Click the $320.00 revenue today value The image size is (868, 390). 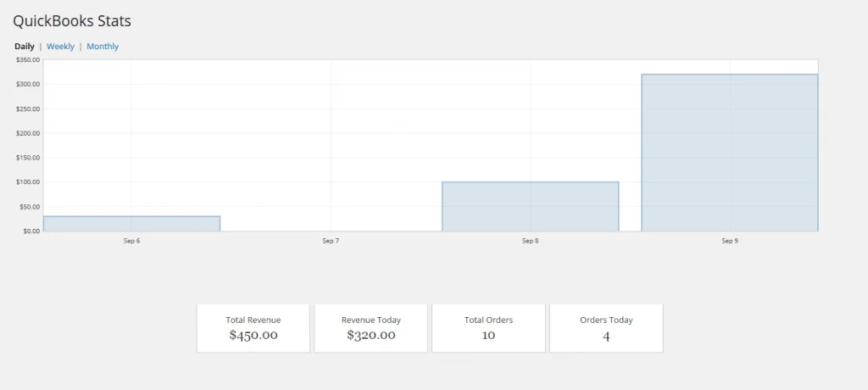click(x=371, y=335)
